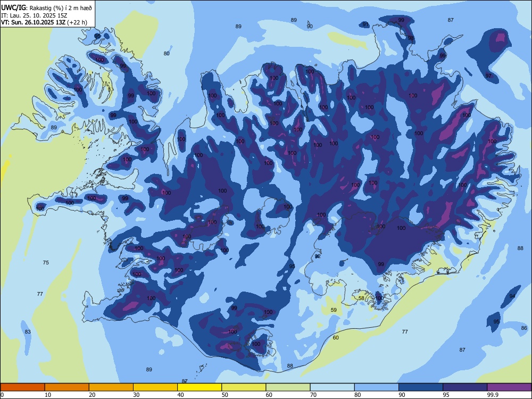This screenshot has height=399, width=532.
Task: Click the map value '58' on the glacier
Action: point(361,298)
